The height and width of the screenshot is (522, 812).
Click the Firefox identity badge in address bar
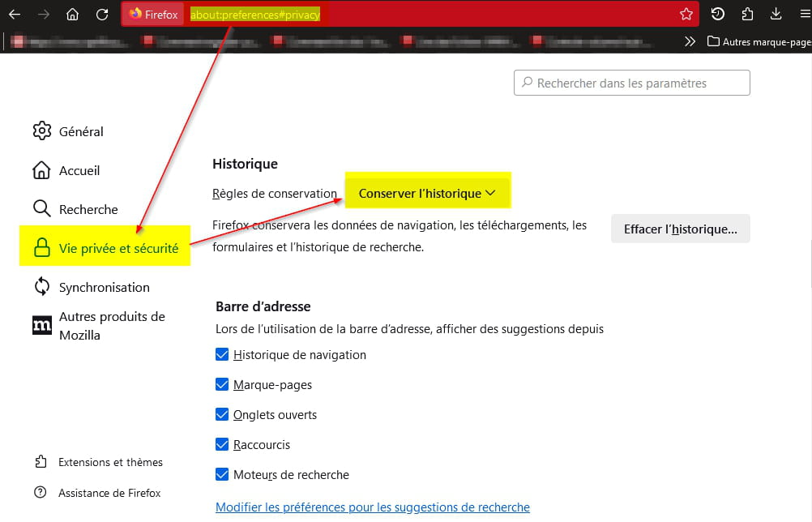153,15
